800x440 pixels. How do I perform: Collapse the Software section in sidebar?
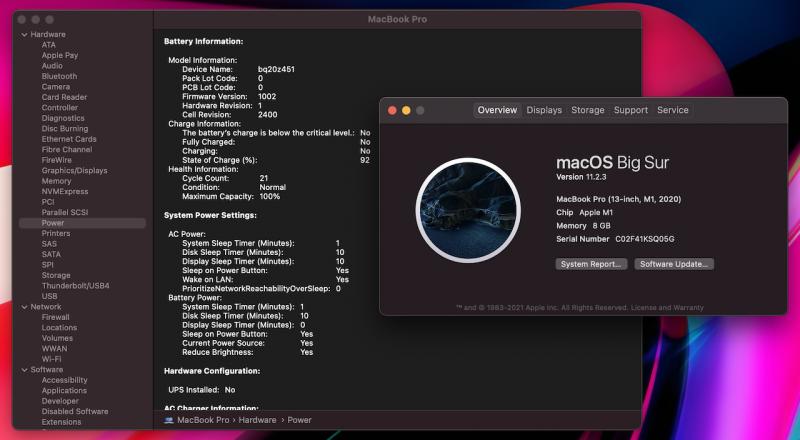[24, 370]
